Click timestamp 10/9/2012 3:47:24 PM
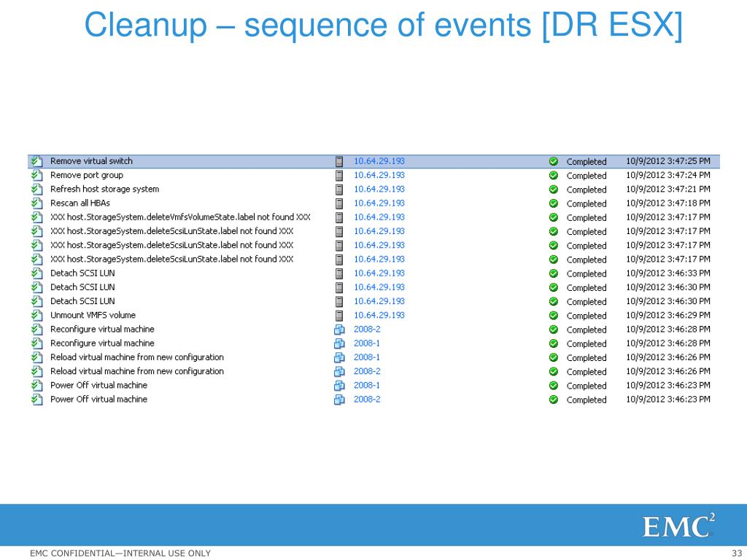Screen dimensions: 747x560 [668, 175]
